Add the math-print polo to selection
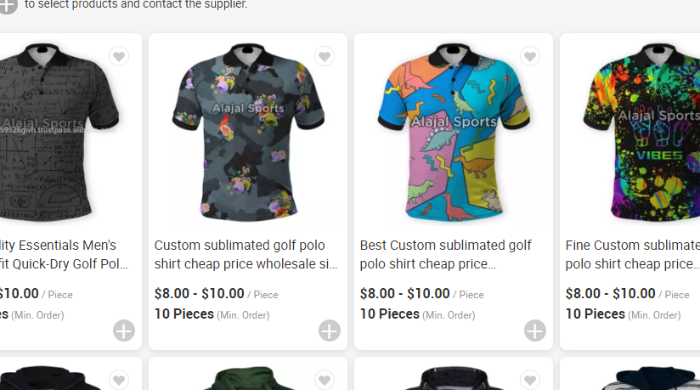700x390 pixels. [x=124, y=331]
